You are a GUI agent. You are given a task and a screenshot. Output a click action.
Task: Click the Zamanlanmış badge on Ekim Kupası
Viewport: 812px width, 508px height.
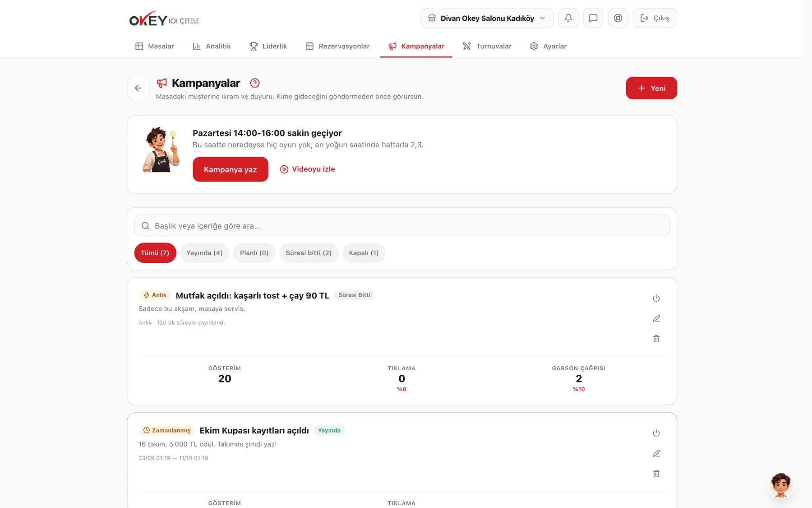(166, 430)
